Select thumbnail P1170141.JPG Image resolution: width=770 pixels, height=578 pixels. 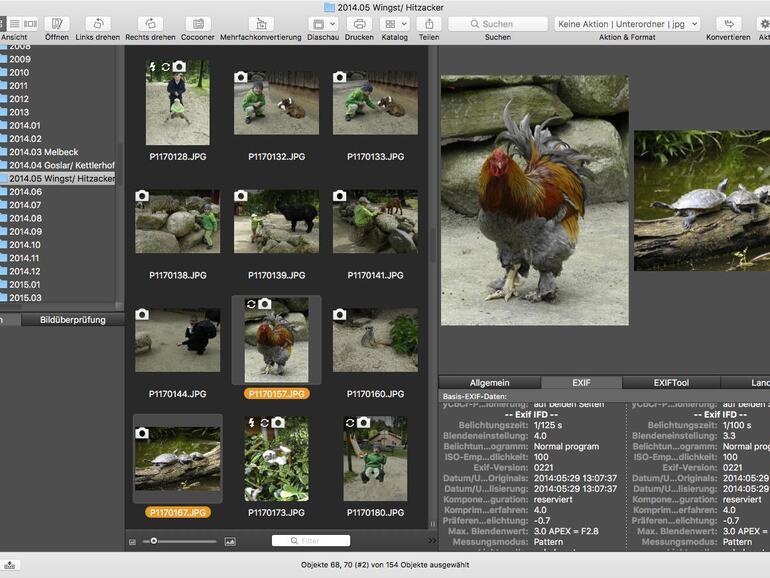click(375, 221)
